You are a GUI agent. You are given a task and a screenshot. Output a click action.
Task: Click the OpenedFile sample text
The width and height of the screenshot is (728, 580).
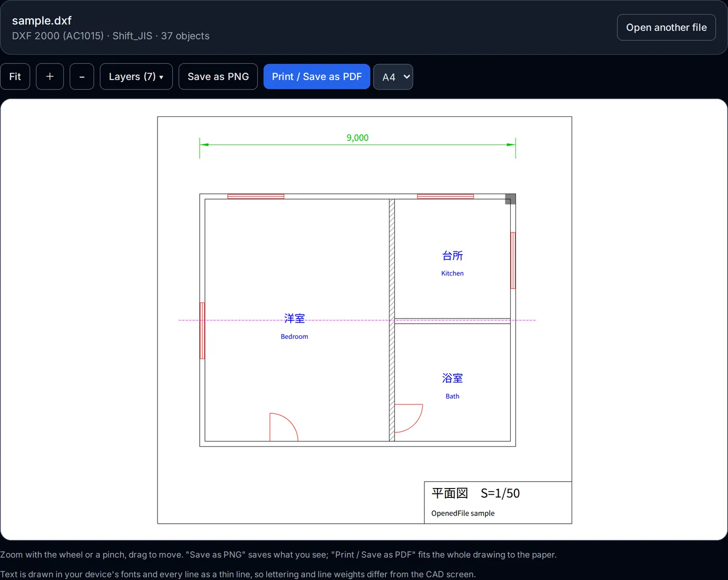[x=463, y=513]
